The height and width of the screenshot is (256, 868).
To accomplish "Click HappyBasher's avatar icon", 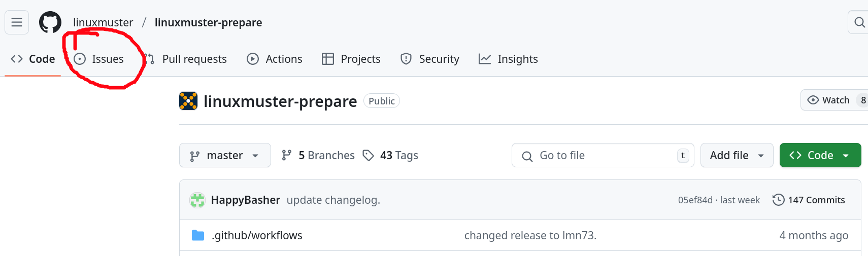I will 197,200.
